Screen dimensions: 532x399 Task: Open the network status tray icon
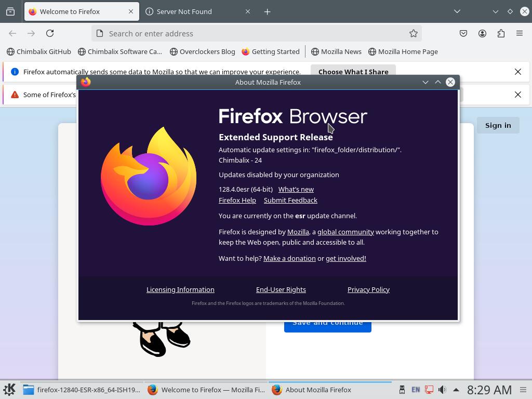(429, 390)
